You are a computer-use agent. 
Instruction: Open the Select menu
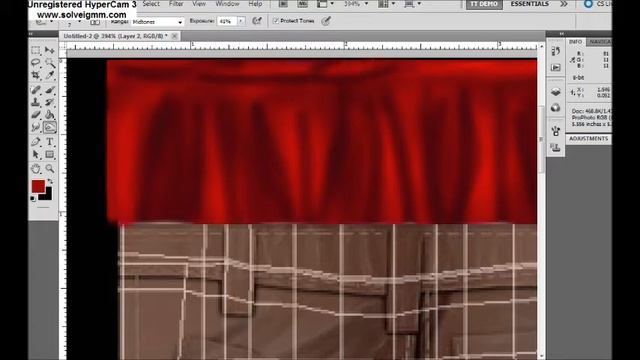[151, 4]
